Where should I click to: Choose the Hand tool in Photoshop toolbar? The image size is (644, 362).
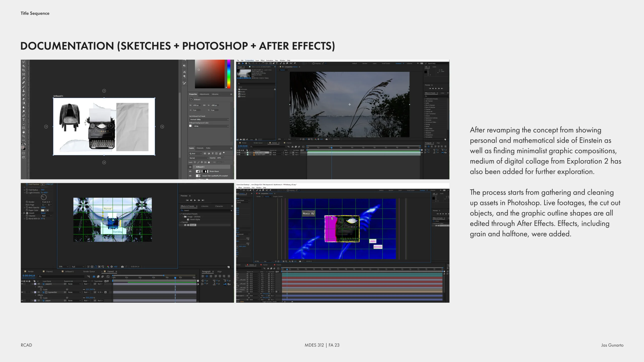[x=23, y=132]
